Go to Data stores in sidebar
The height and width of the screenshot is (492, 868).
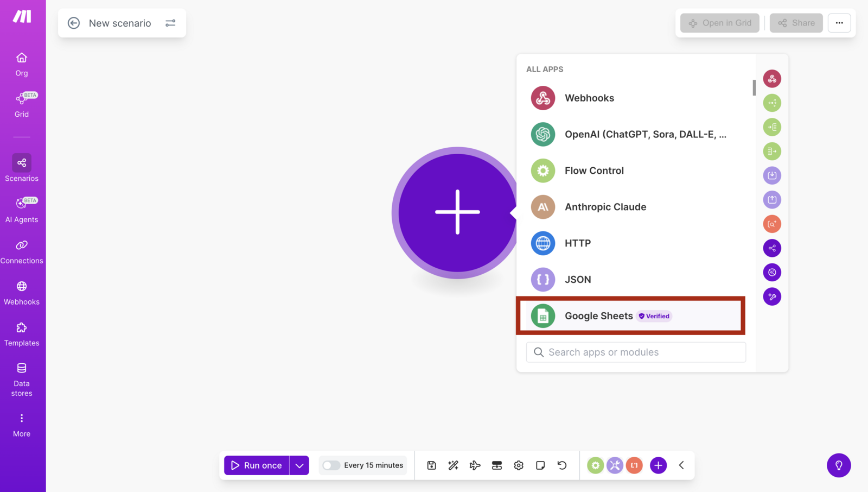click(22, 380)
